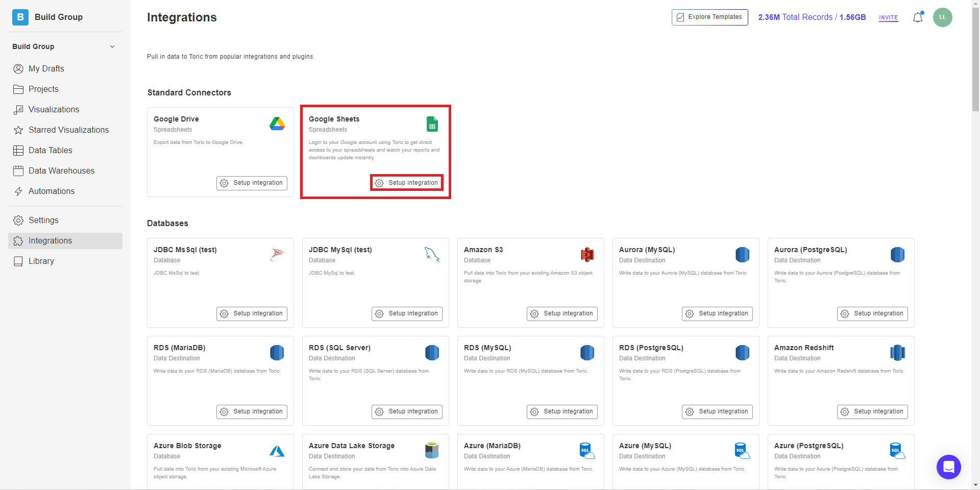This screenshot has height=490, width=980.
Task: Setup integration for JDBC MySql (test)
Action: (x=407, y=313)
